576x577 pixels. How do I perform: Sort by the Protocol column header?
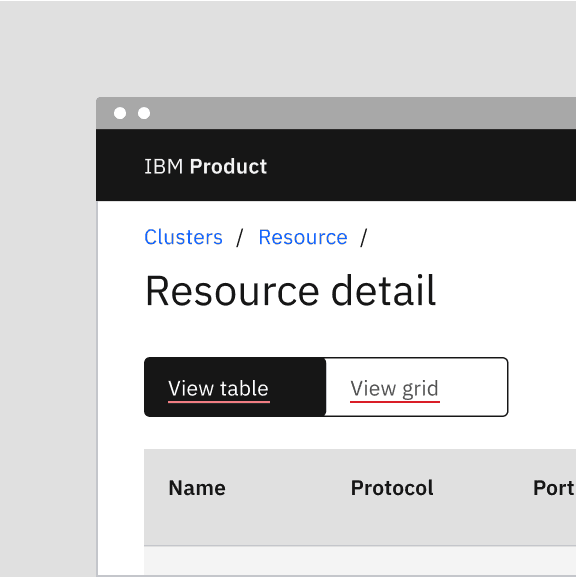(x=392, y=488)
